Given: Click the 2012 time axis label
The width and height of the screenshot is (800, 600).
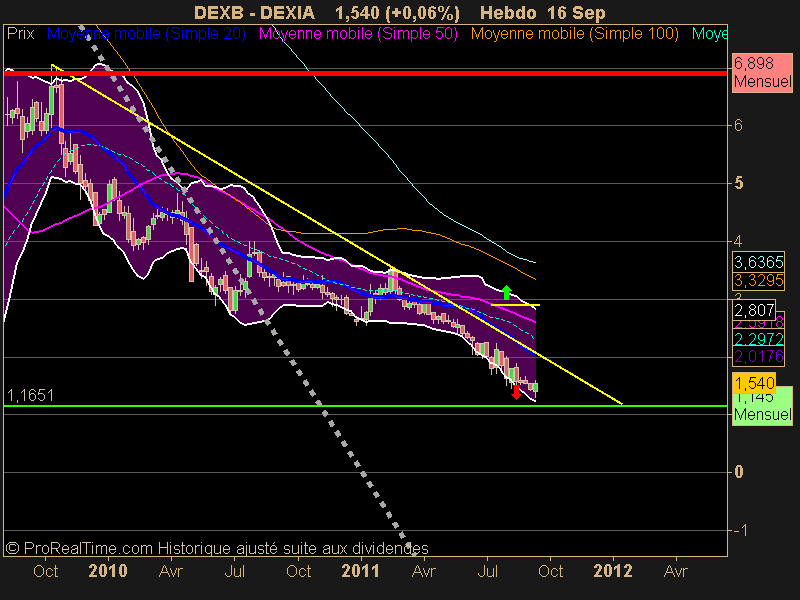Looking at the screenshot, I should [x=613, y=570].
